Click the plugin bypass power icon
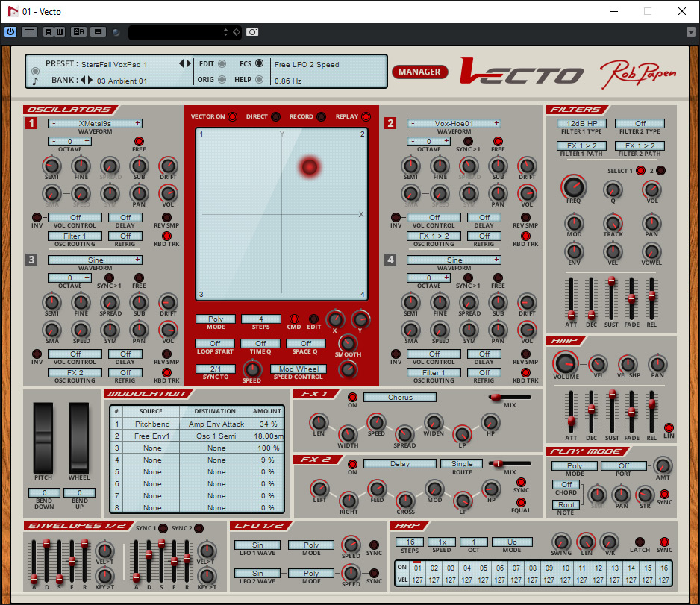The height and width of the screenshot is (605, 700). 10,31
